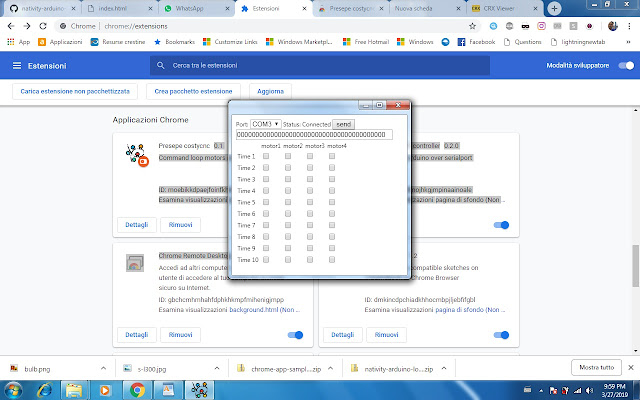Viewport: 640px width, 400px height.
Task: Open the App shortcut in bookmarks bar
Action: [19, 42]
